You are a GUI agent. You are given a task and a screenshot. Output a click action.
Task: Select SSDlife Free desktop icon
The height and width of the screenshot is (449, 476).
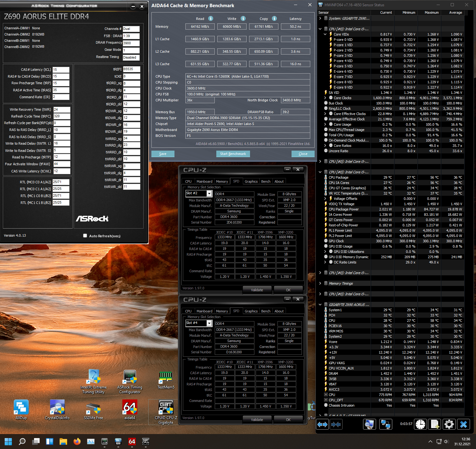(93, 410)
